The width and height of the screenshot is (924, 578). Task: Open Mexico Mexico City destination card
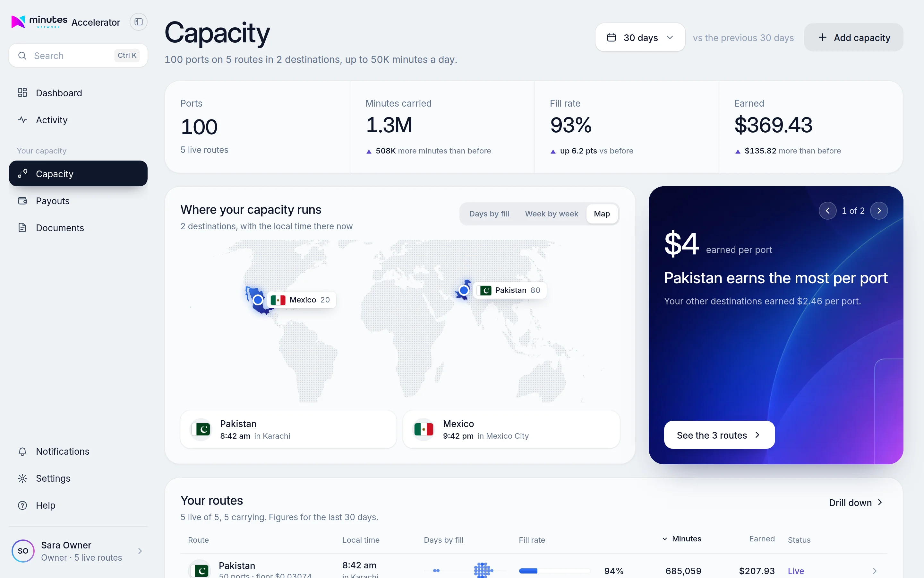pos(511,429)
